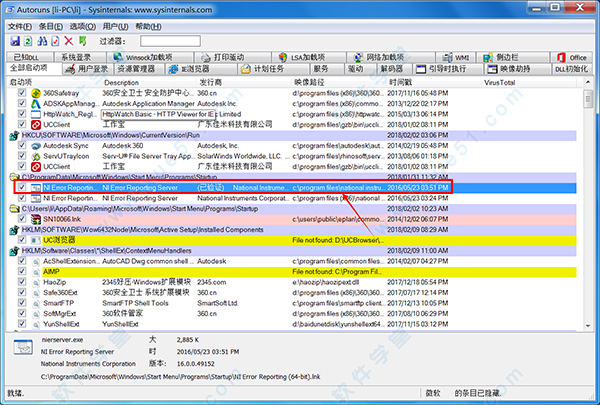The image size is (600, 405).
Task: Click the AcShellExtension entry icon
Action: pyautogui.click(x=36, y=261)
